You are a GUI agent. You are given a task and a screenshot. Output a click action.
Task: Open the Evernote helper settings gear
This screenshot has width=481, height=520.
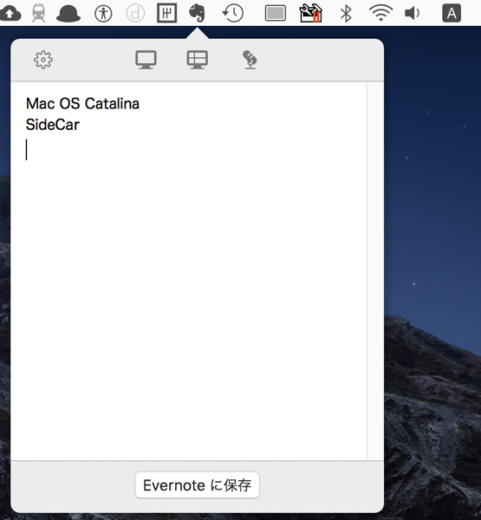point(43,60)
